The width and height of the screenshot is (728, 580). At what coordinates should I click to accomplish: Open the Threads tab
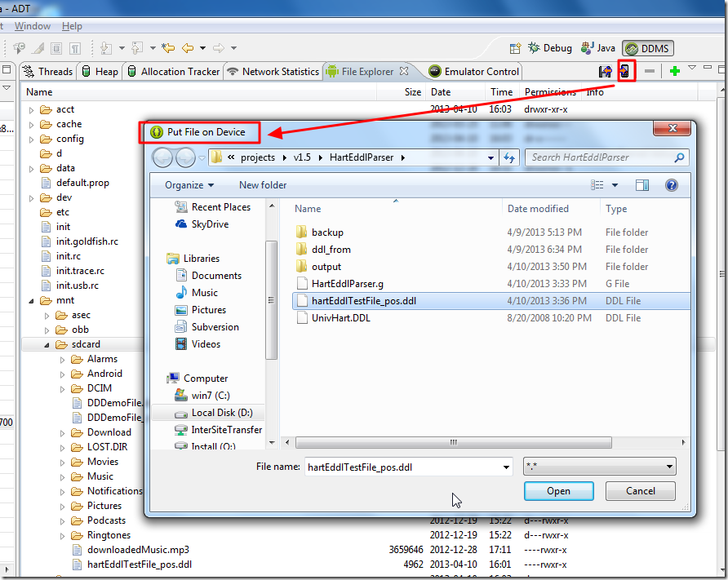tap(48, 72)
